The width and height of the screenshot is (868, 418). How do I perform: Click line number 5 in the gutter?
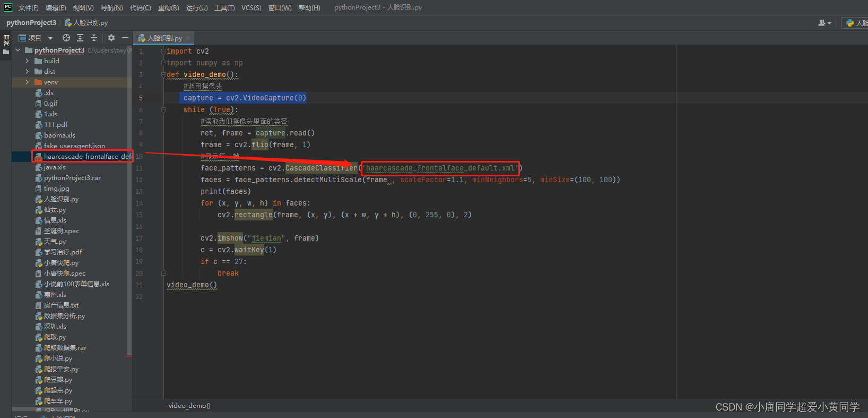click(141, 98)
